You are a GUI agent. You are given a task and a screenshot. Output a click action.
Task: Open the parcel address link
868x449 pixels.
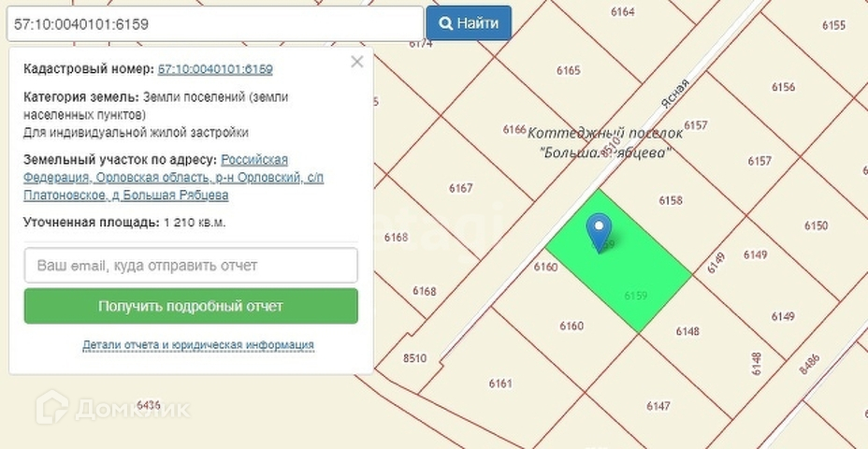[x=173, y=178]
